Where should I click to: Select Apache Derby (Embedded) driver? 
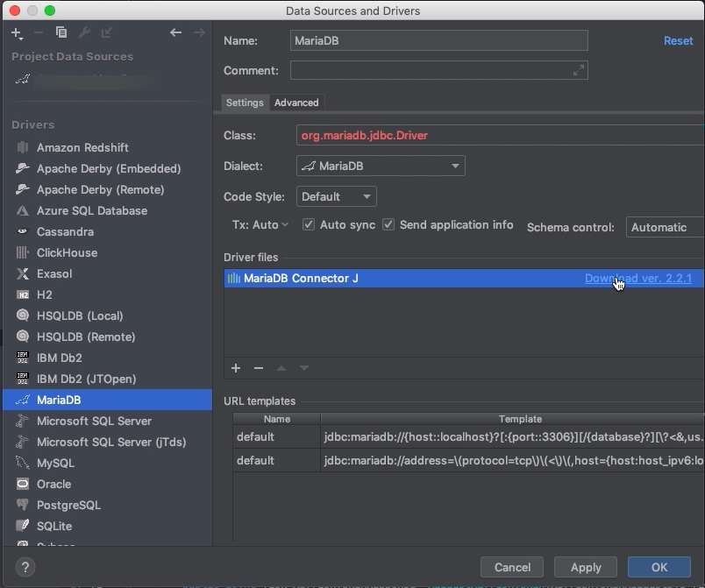click(107, 168)
